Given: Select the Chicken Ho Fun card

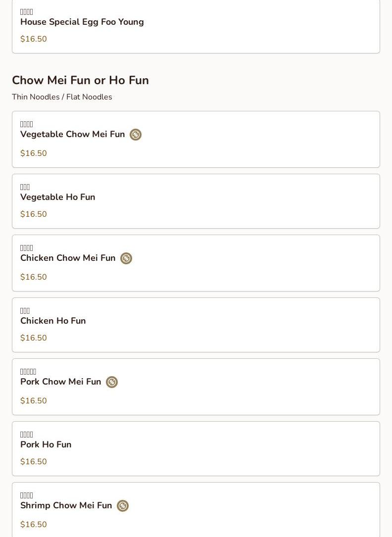Looking at the screenshot, I should pyautogui.click(x=196, y=325).
